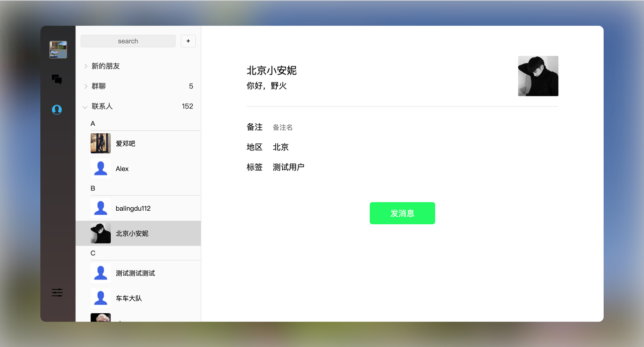Image resolution: width=644 pixels, height=347 pixels.
Task: Click section letter C header
Action: tap(93, 253)
